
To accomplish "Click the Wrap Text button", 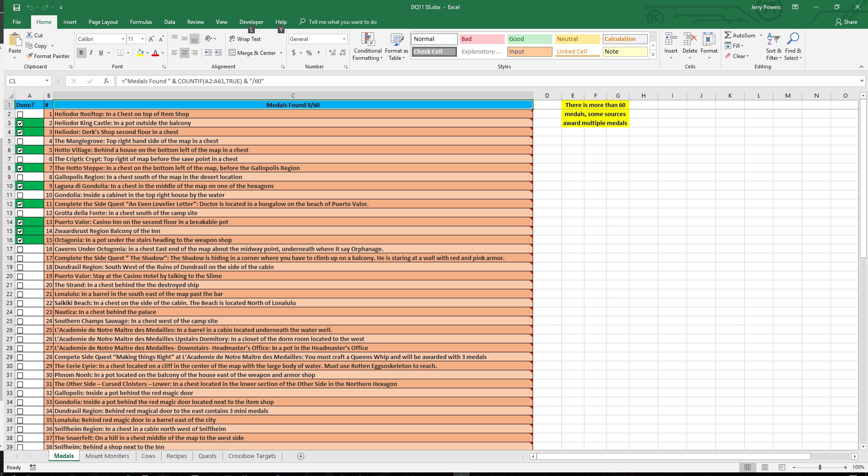I will click(x=245, y=39).
